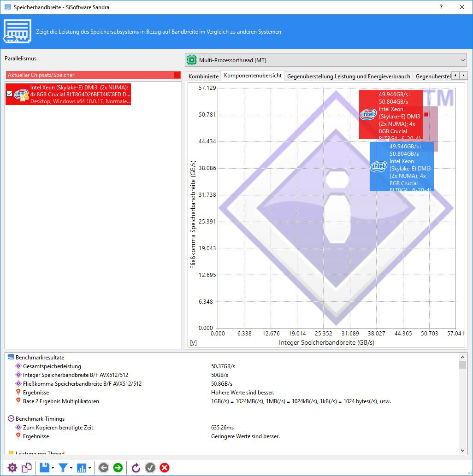Click the clock icon next to Benchmark Timings
Image resolution: width=473 pixels, height=476 pixels.
click(x=11, y=418)
